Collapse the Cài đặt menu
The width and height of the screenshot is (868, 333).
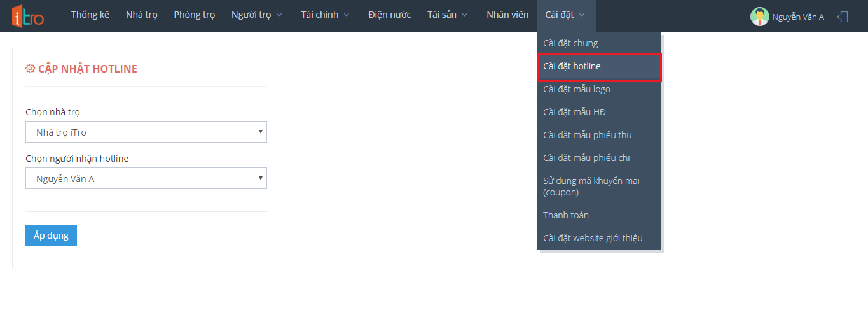pos(565,15)
